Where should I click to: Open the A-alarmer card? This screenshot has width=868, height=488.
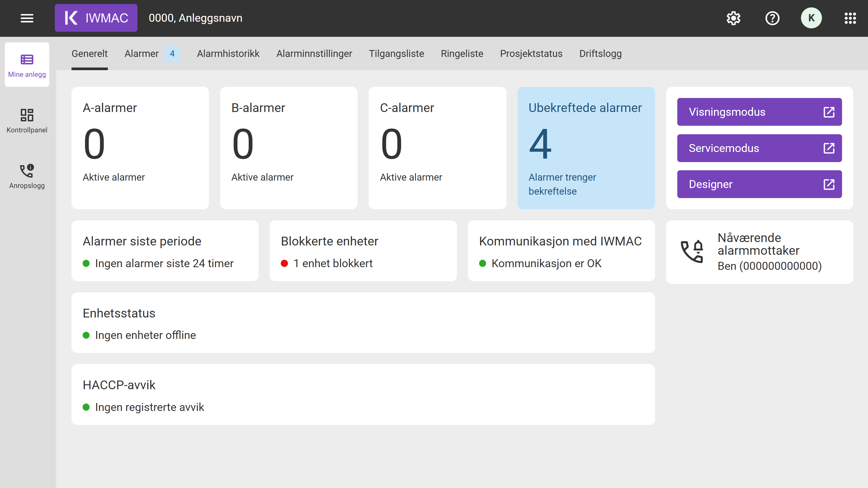pos(140,148)
